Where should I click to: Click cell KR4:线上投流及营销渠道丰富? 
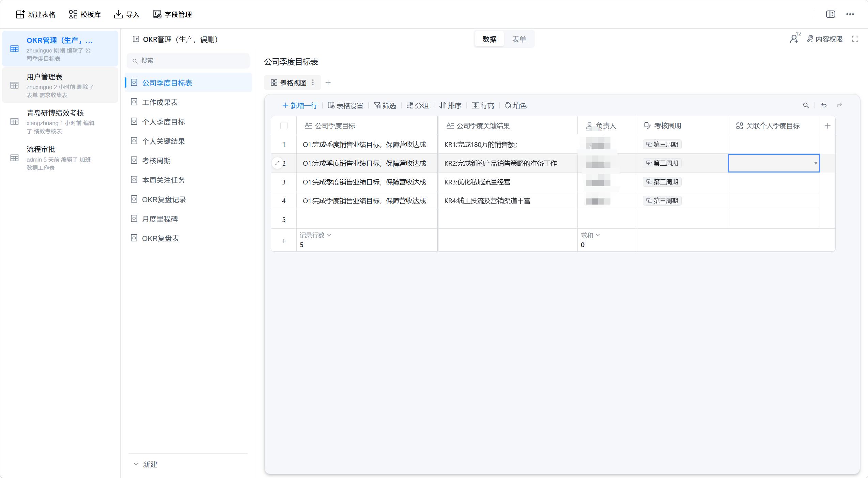click(x=508, y=201)
